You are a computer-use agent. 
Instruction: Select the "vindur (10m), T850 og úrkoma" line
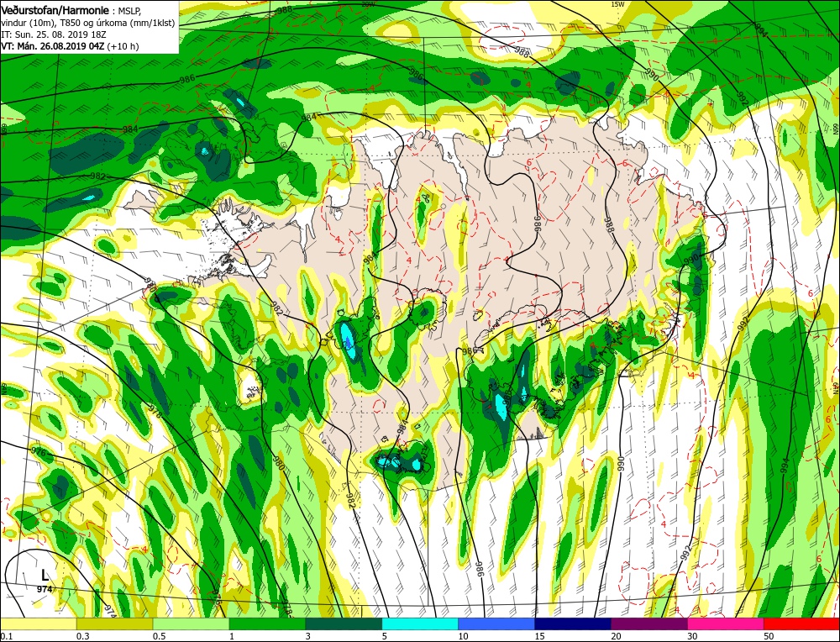coord(88,22)
